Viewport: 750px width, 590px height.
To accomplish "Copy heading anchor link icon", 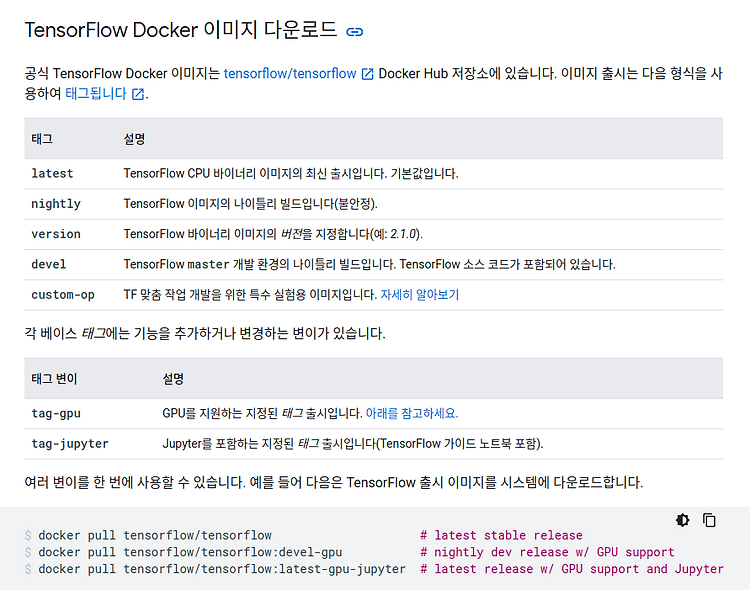I will coord(354,32).
